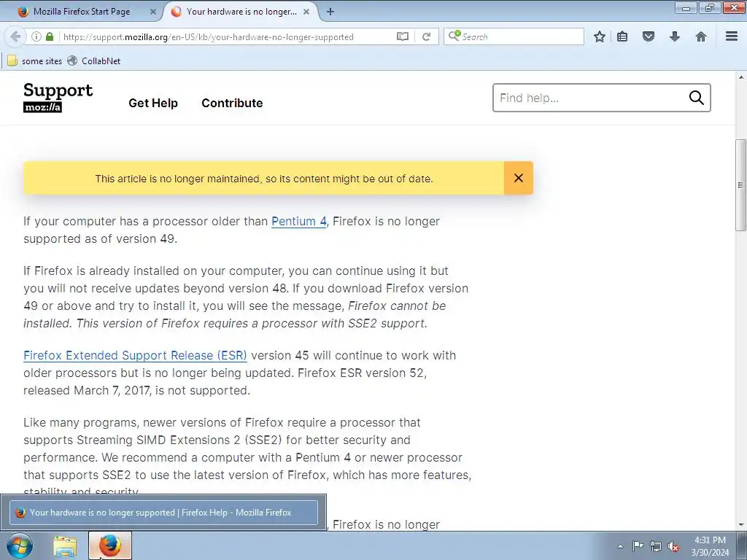747x560 pixels.
Task: Click the page vertical scrollbar thumb
Action: (740, 184)
